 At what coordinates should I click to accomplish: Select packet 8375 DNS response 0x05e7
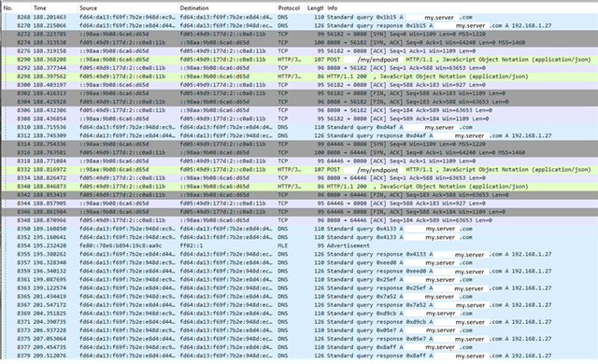(299, 339)
